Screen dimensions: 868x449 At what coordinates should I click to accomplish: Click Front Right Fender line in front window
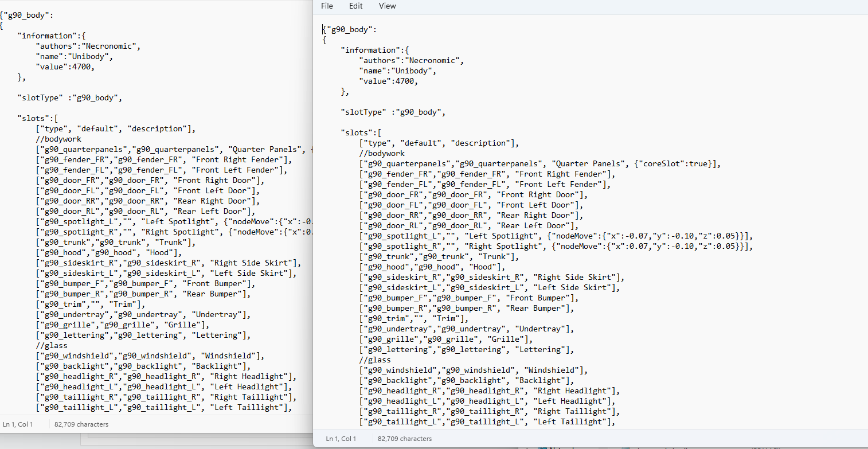coord(488,174)
